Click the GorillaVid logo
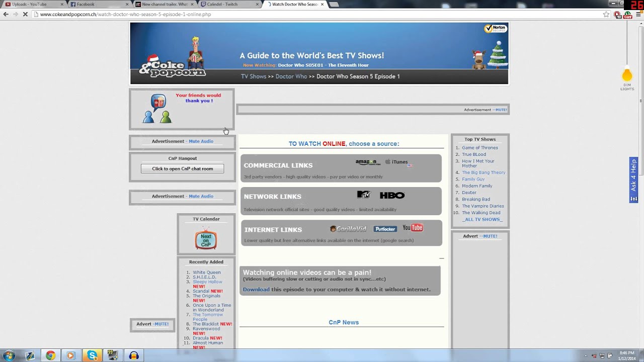 click(x=348, y=229)
